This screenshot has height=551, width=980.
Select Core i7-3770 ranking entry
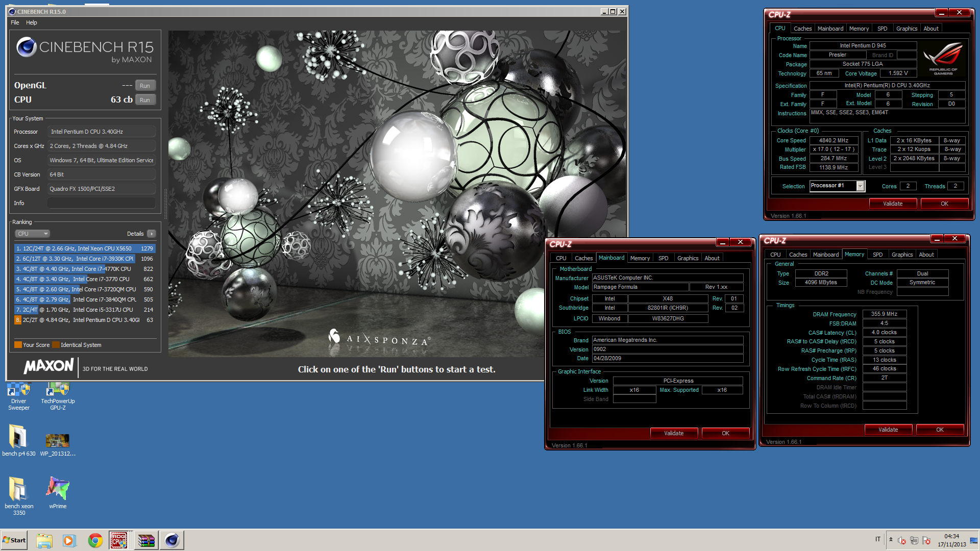tap(85, 279)
